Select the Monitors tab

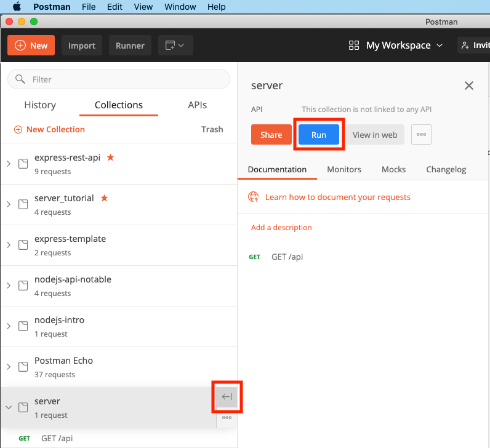point(344,169)
